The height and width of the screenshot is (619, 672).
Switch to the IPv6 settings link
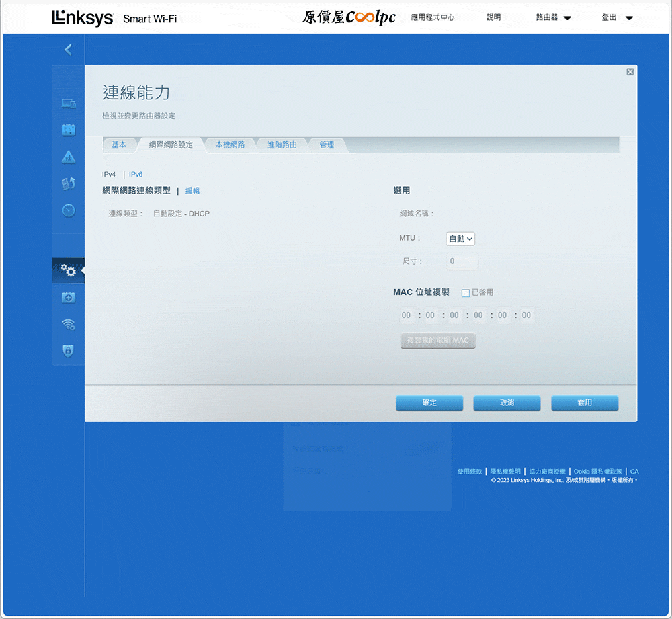(136, 174)
